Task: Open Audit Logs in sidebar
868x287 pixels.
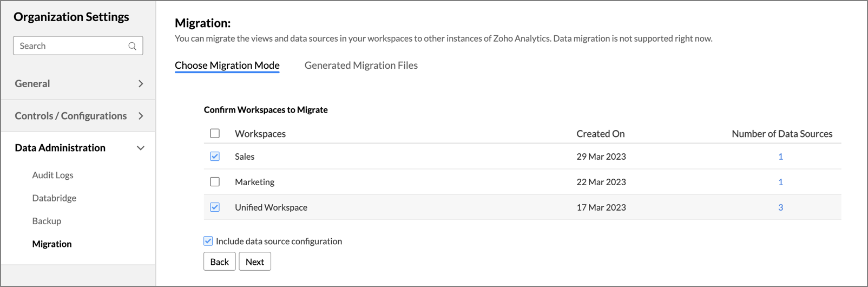Action: coord(52,175)
